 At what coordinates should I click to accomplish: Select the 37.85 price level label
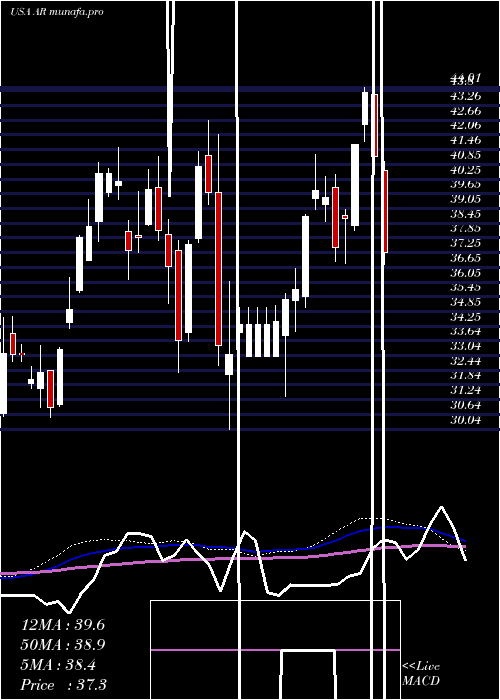pyautogui.click(x=465, y=228)
